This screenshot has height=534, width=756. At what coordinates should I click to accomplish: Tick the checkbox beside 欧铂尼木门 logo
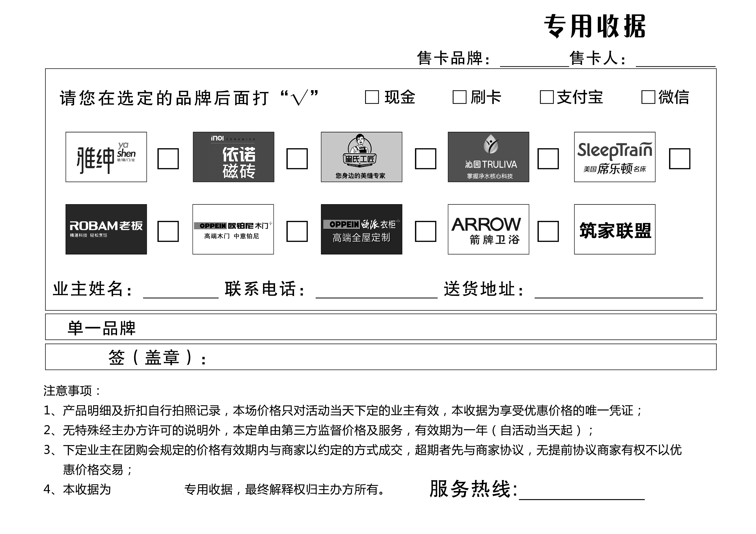coord(297,231)
